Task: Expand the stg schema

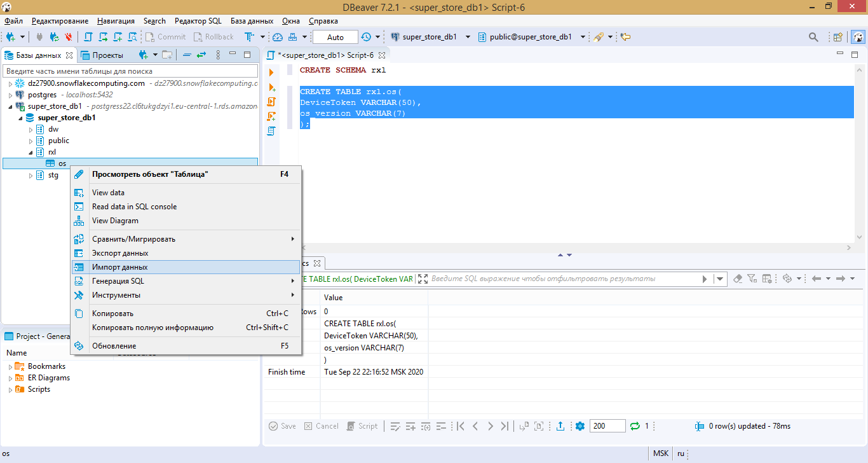Action: [x=31, y=175]
